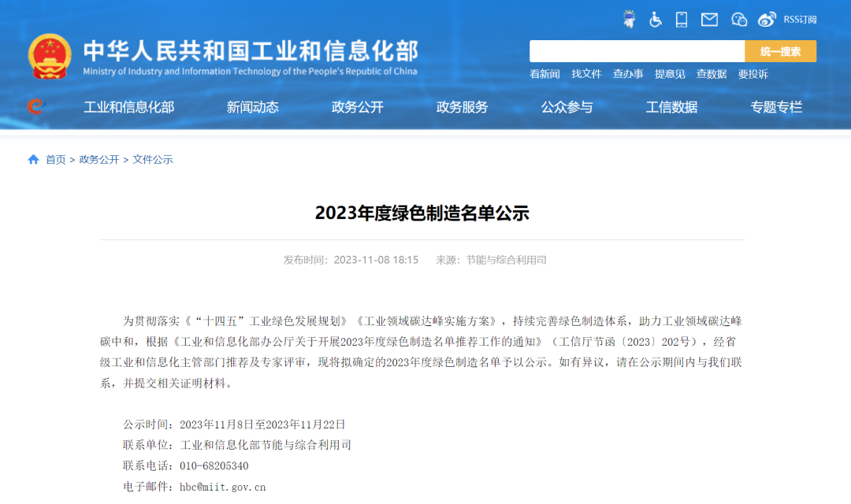851x504 pixels.
Task: Click the accessibility wheelchair icon
Action: coord(656,19)
